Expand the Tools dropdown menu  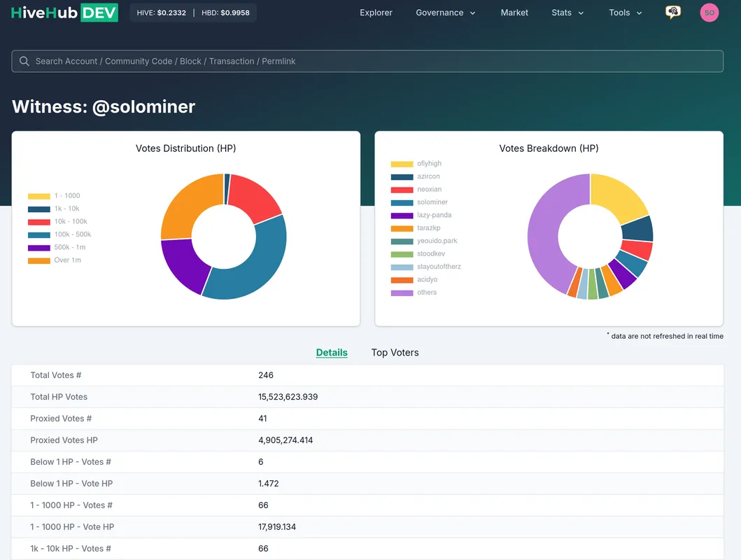[x=626, y=13]
